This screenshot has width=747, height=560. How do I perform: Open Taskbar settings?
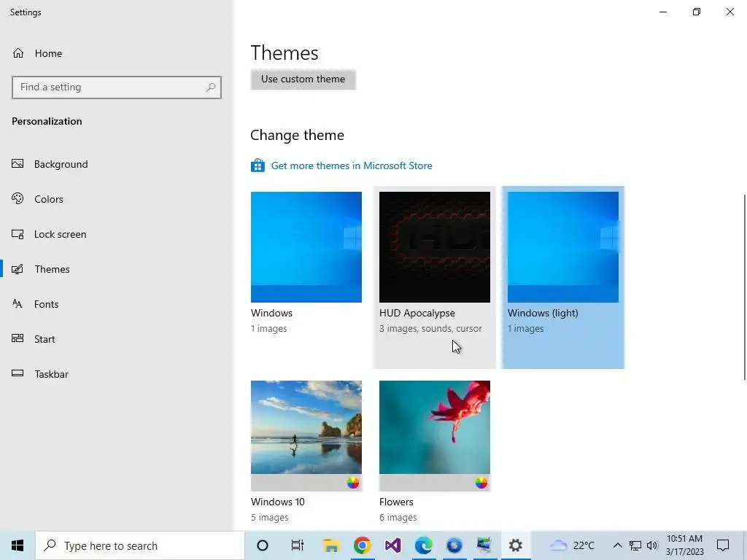[x=117, y=374]
